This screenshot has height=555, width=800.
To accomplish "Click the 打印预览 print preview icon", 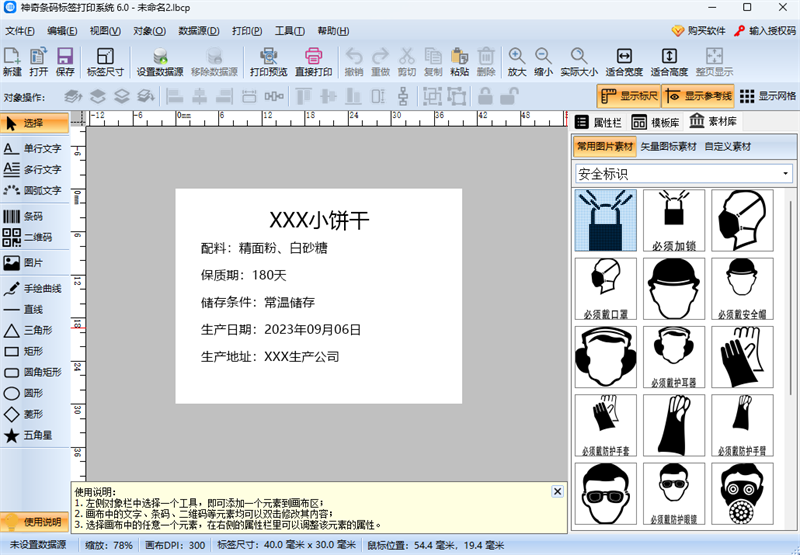I will pyautogui.click(x=268, y=62).
